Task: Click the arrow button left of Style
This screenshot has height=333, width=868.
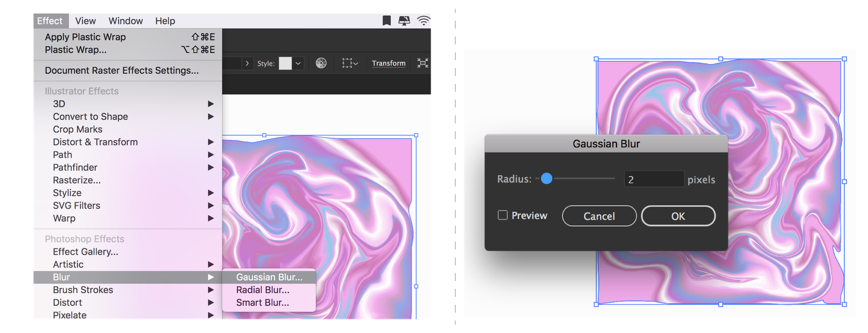Action: click(247, 63)
